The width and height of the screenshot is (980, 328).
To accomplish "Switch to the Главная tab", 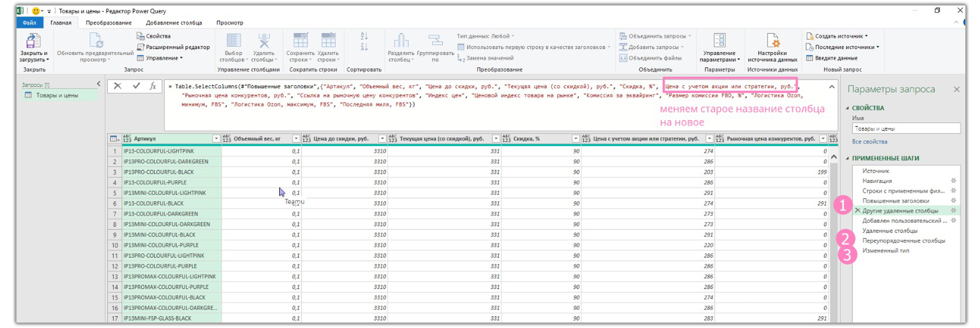I will click(x=61, y=23).
